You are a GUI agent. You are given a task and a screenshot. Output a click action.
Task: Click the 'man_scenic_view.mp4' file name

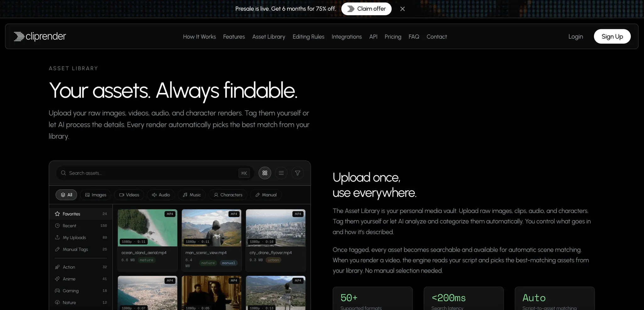tap(206, 253)
